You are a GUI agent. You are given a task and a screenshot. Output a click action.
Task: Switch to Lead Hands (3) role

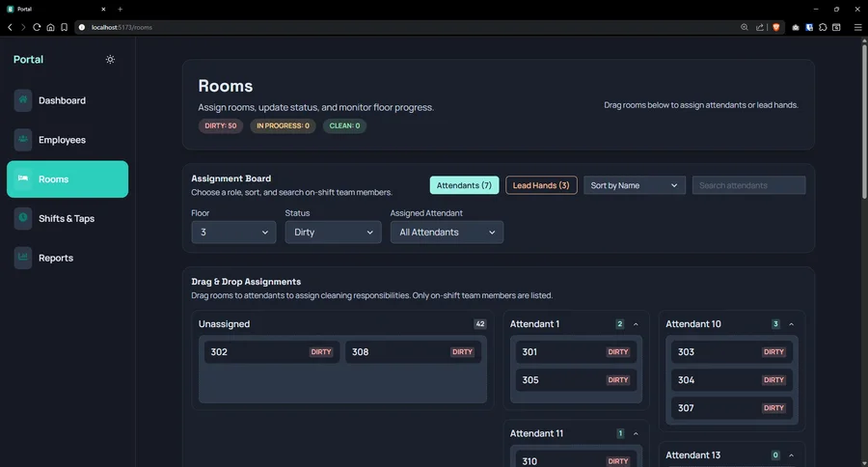[x=541, y=185]
